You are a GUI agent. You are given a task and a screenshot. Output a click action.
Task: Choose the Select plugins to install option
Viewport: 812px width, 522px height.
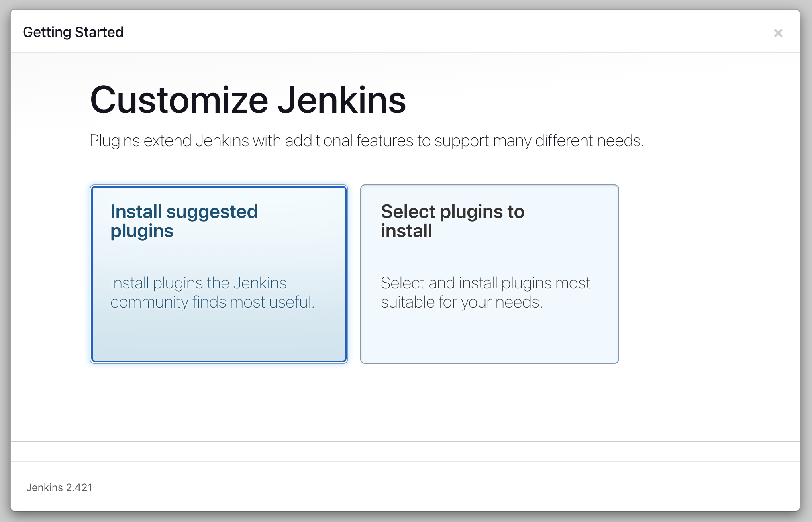pos(489,274)
